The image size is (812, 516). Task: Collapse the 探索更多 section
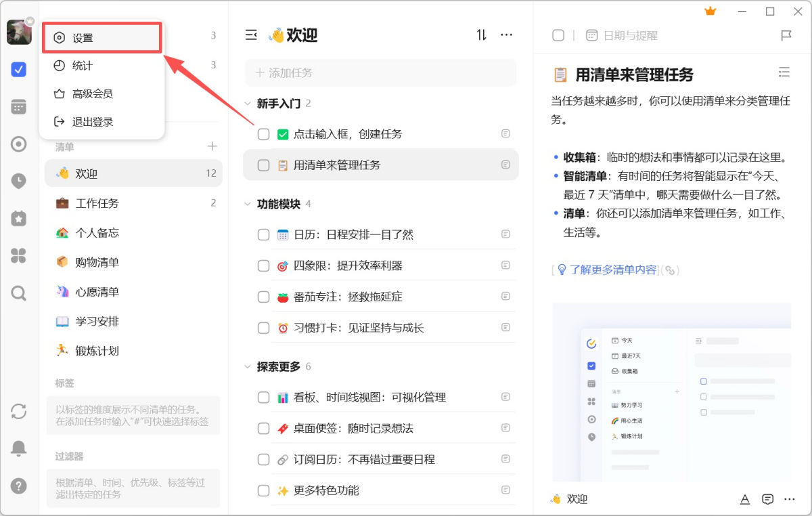247,366
